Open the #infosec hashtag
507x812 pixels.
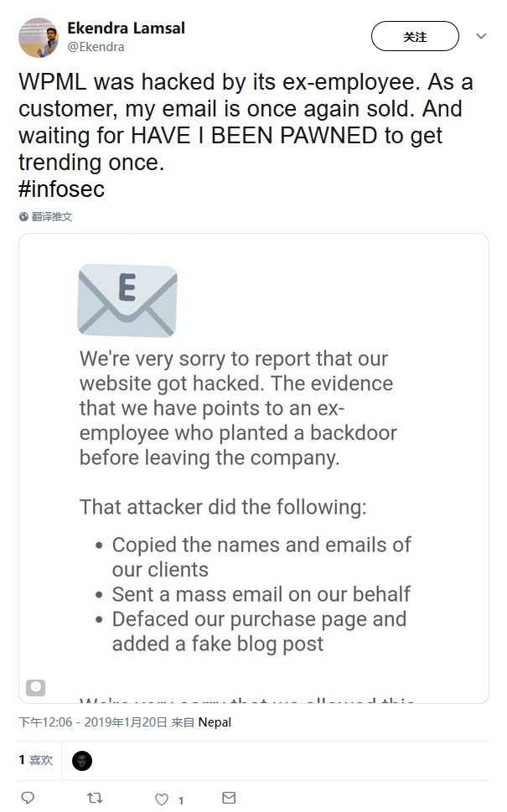[61, 189]
